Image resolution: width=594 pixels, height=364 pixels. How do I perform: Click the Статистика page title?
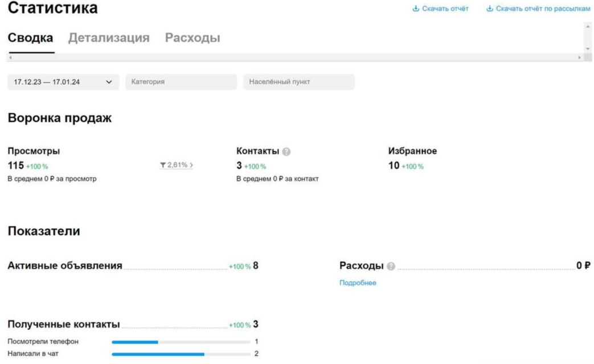52,7
